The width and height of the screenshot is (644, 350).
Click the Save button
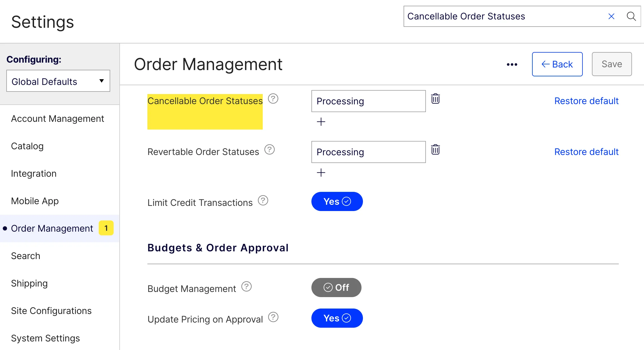(x=612, y=64)
